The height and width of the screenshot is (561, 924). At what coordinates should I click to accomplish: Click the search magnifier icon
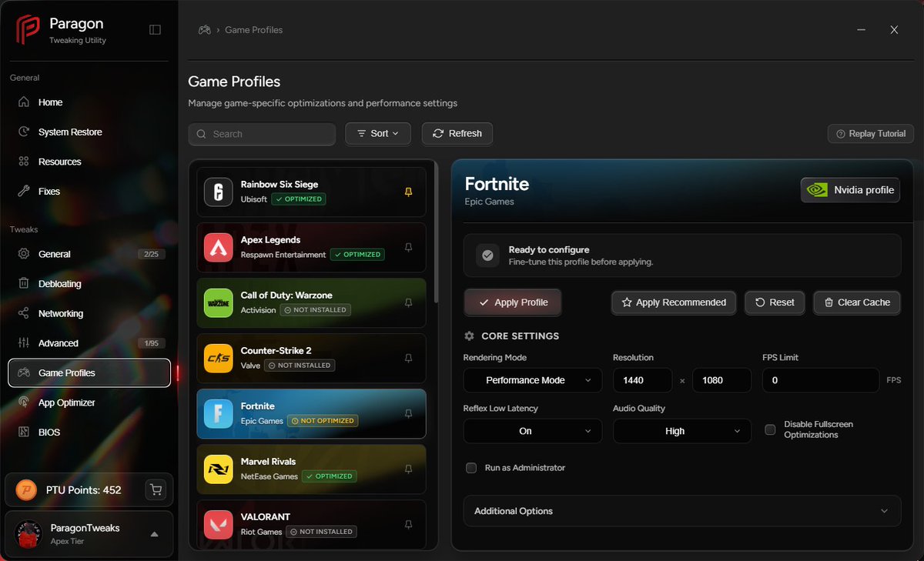coord(201,134)
